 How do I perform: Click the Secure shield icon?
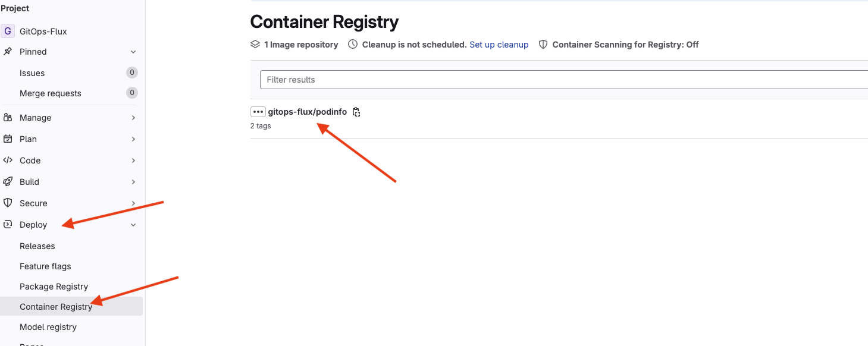pyautogui.click(x=8, y=203)
